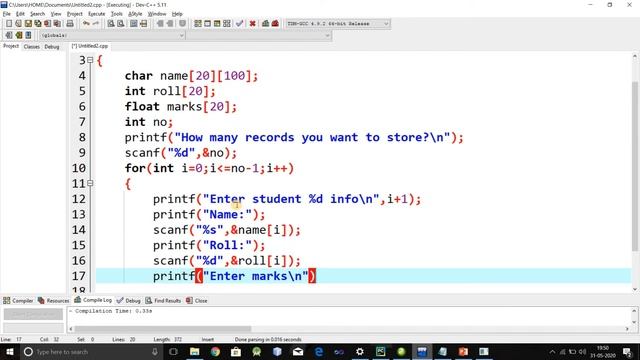Open the Project menu
This screenshot has height=360, width=640.
[x=75, y=14]
